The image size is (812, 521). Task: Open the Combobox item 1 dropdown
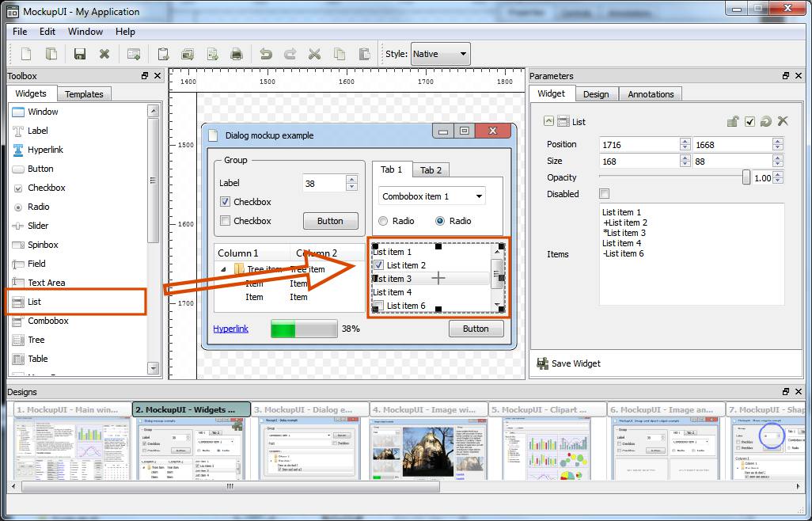(432, 196)
